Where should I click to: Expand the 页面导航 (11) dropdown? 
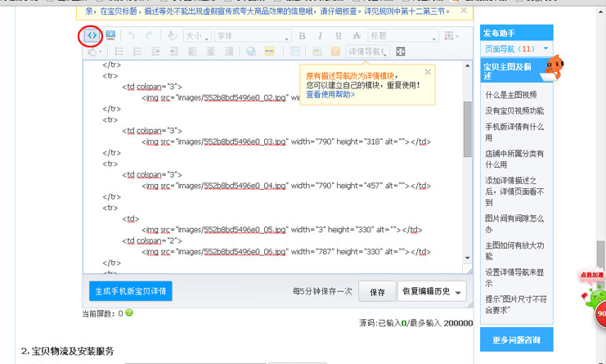pyautogui.click(x=516, y=49)
